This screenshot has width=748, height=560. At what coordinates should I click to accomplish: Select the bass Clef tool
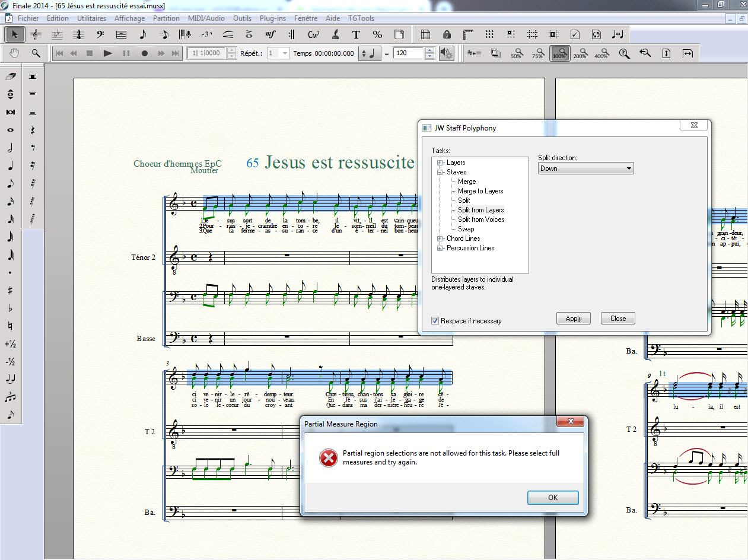[x=100, y=34]
